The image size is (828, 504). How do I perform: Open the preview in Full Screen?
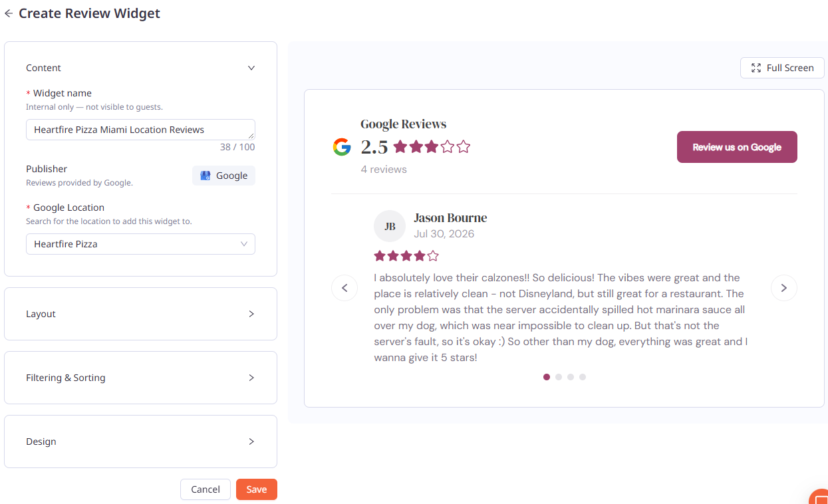coord(782,68)
